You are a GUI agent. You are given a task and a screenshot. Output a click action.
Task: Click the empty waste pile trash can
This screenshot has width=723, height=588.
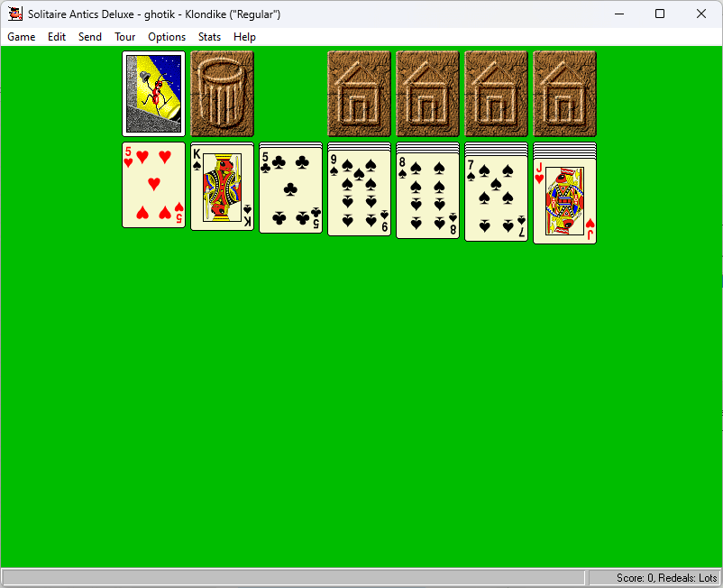(x=223, y=94)
